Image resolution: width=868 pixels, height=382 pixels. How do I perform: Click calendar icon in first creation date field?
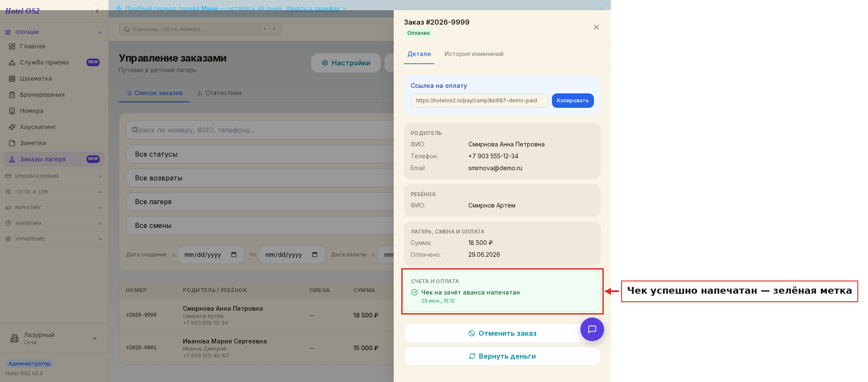click(x=234, y=255)
